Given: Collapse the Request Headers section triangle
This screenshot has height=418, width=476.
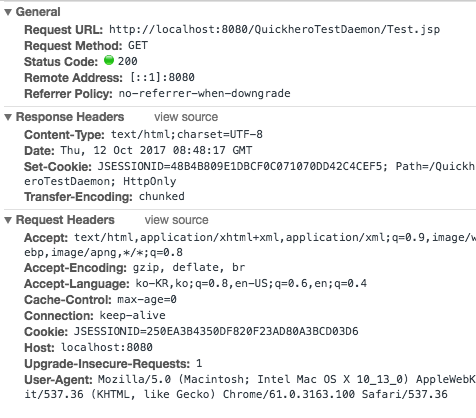Looking at the screenshot, I should pos(8,220).
